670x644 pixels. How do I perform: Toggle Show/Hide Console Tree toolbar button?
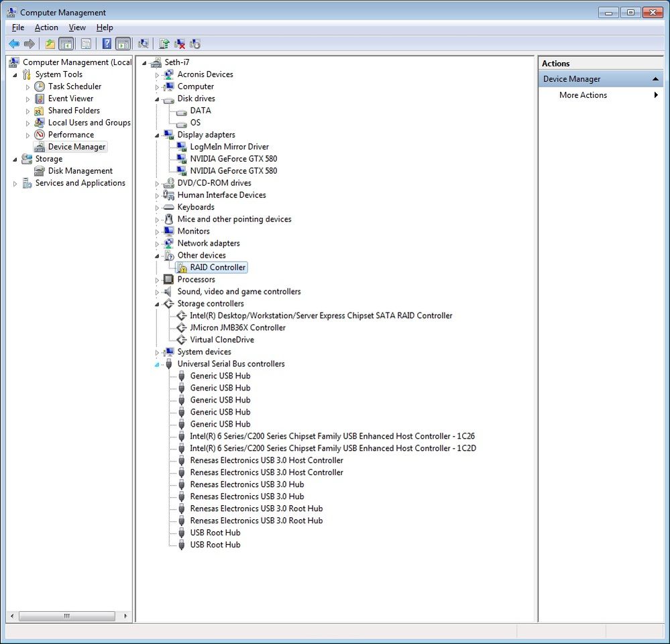tap(66, 44)
